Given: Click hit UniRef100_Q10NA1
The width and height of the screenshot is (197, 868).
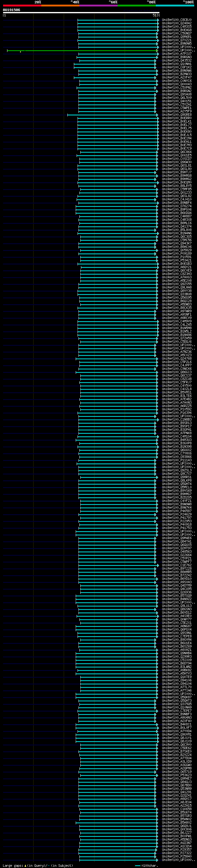Looking at the screenshot, I should coord(176,64).
